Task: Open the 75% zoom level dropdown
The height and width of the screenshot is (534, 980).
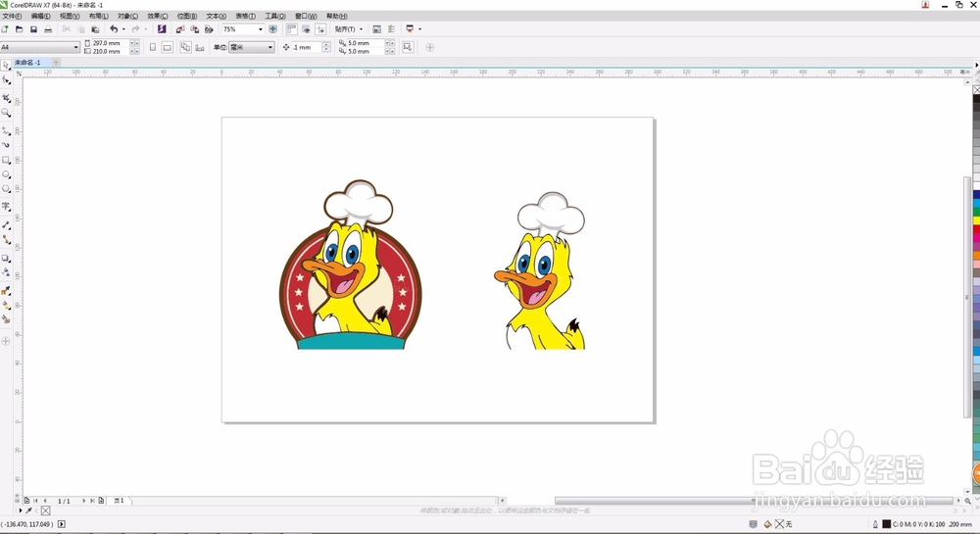Action: 261,28
